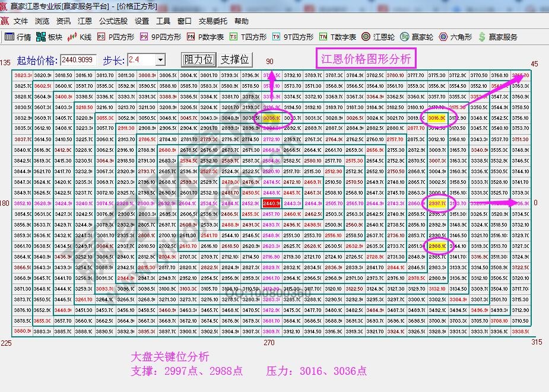Open the 交易委托 trading menu
Image resolution: width=549 pixels, height=392 pixels.
click(211, 21)
